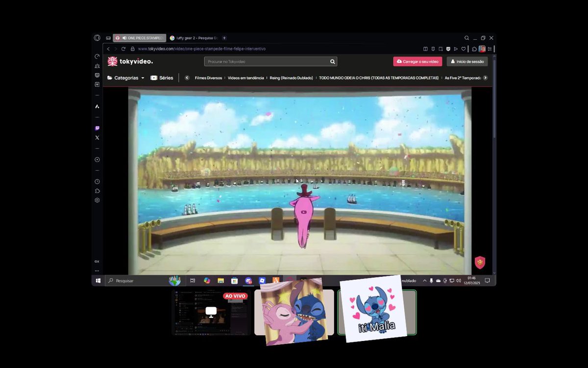588x368 pixels.
Task: Click Início de sessão button
Action: 467,61
